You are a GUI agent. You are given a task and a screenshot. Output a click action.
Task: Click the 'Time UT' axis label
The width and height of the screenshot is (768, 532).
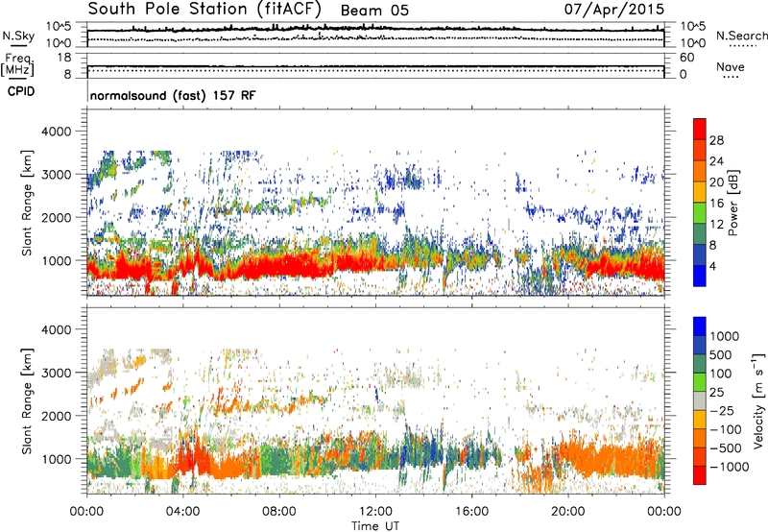[375, 526]
